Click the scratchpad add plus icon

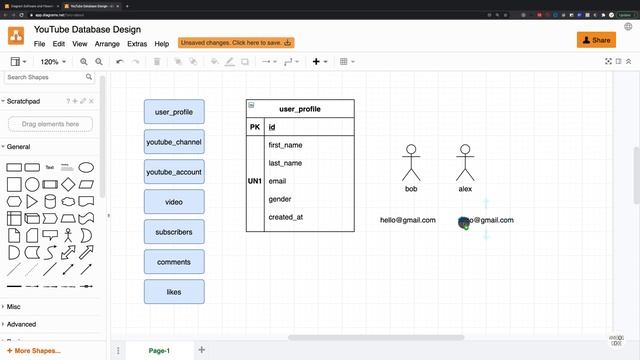[75, 101]
